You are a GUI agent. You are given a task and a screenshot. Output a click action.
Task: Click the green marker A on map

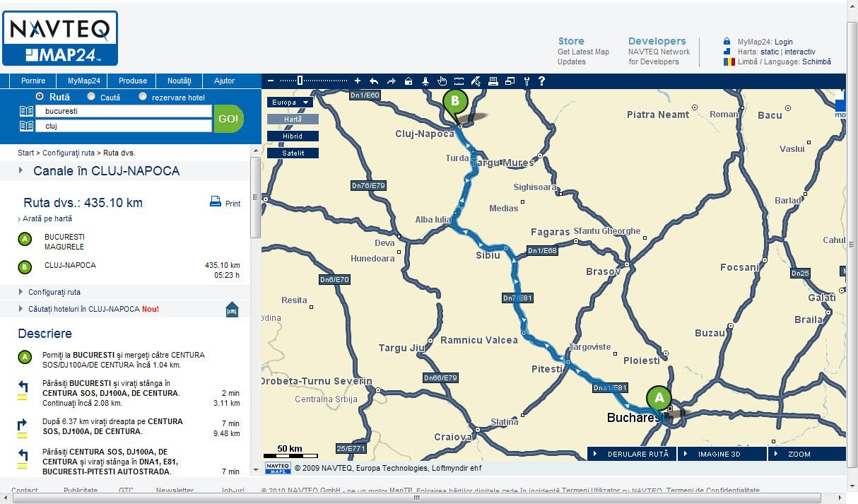659,398
